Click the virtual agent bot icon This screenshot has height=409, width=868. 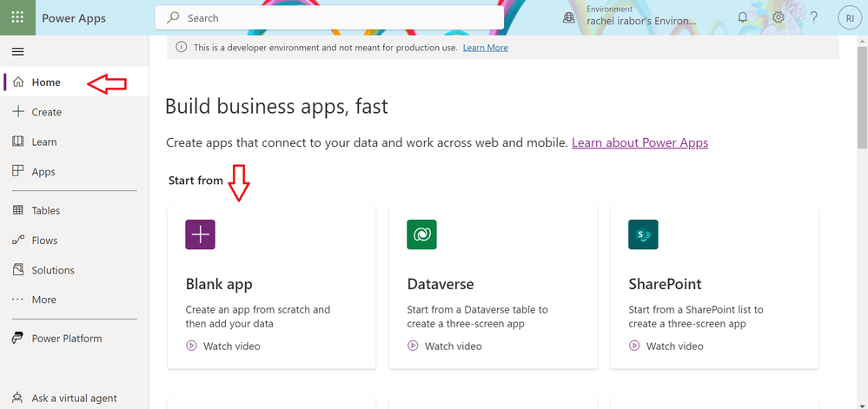18,398
